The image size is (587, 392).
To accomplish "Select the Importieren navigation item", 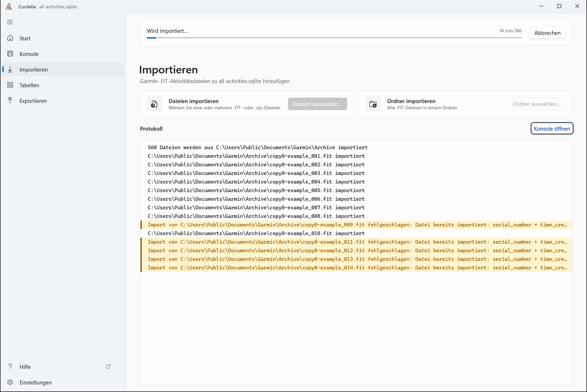I will [x=63, y=69].
